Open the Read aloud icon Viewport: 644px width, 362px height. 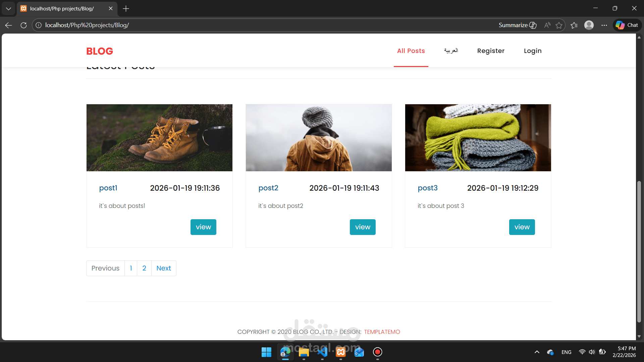(547, 25)
